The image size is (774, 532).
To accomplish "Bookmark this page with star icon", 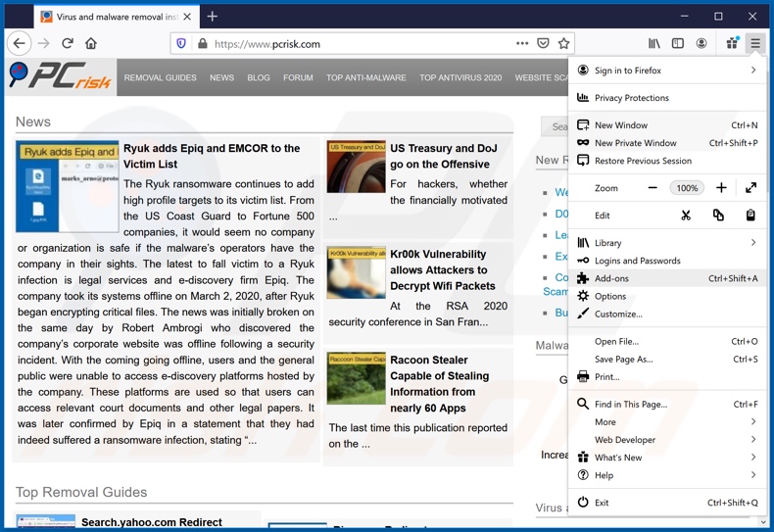I will click(x=563, y=44).
